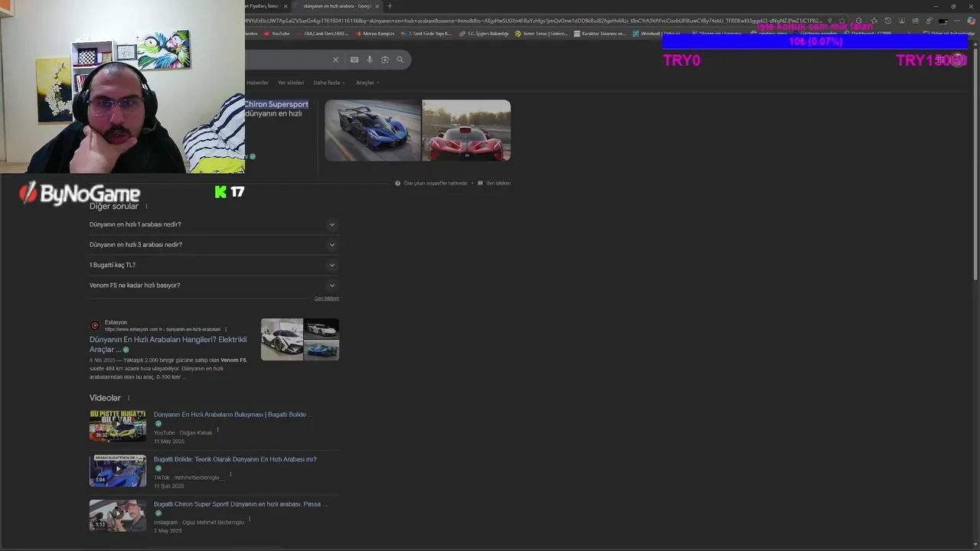Image resolution: width=980 pixels, height=551 pixels.
Task: Open a new browser tab
Action: pyautogui.click(x=390, y=6)
